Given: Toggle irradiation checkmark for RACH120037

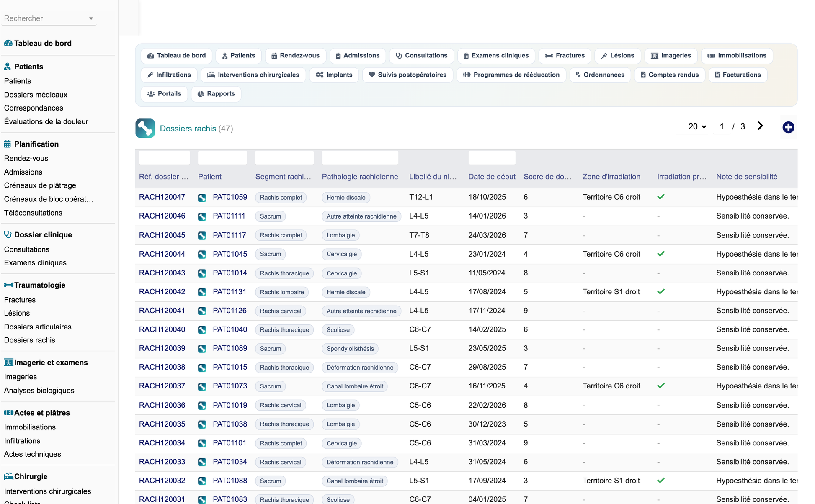Looking at the screenshot, I should pos(661,386).
